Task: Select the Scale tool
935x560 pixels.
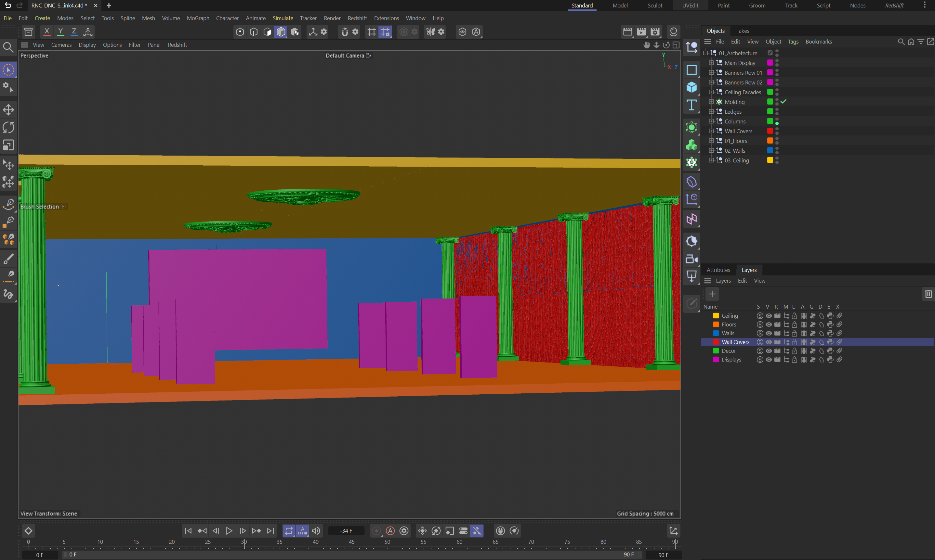Action: click(8, 145)
